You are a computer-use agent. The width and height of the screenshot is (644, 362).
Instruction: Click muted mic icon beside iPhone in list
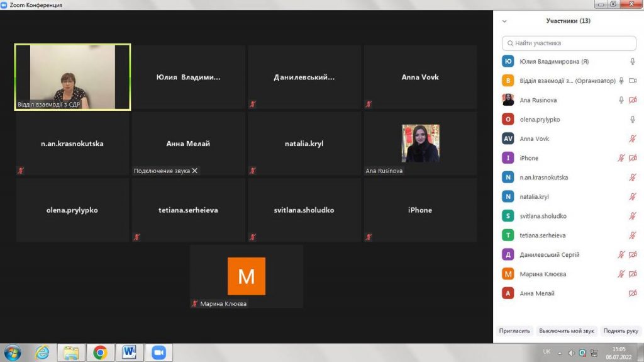point(621,158)
